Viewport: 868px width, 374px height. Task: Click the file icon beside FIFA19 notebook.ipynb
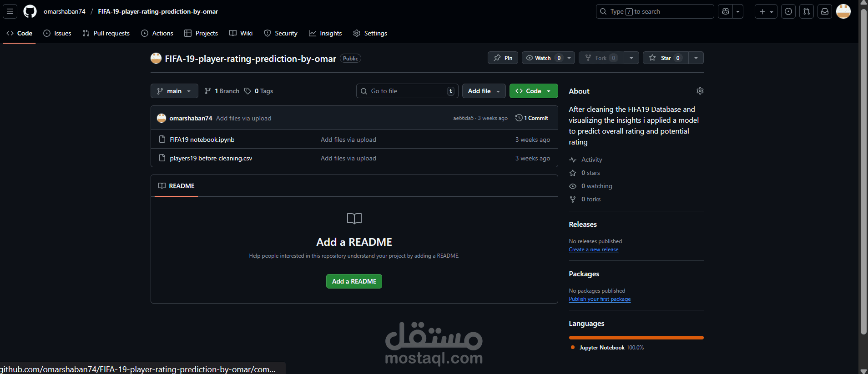tap(162, 139)
